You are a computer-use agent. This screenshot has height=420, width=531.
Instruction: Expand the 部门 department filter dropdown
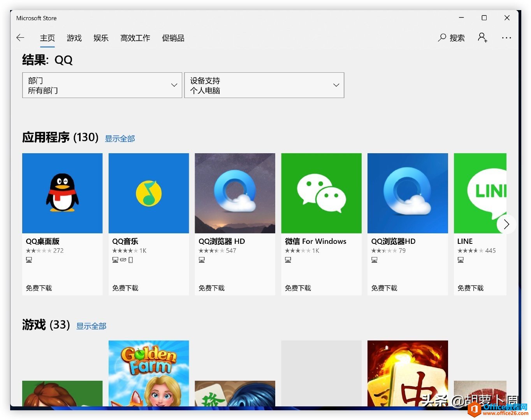click(102, 85)
